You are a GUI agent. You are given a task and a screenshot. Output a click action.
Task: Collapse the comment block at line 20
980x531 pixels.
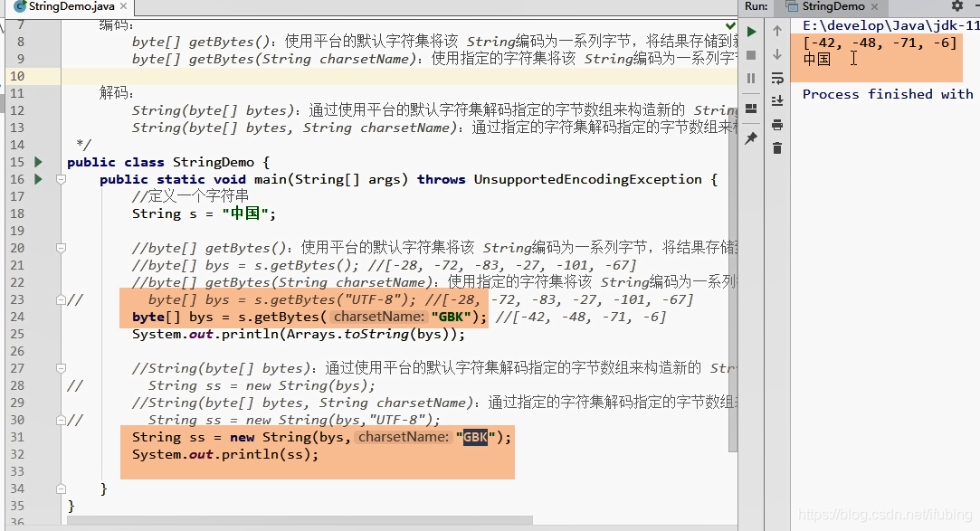pos(61,248)
